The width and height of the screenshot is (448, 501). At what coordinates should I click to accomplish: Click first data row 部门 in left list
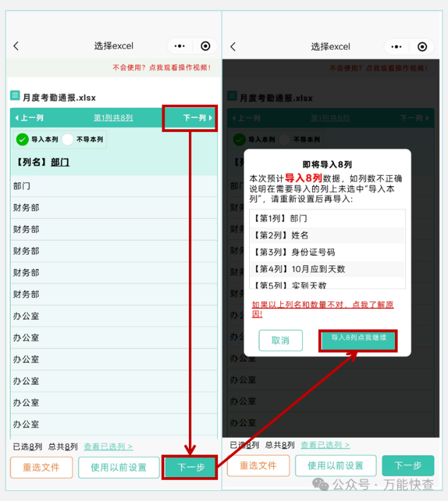click(114, 186)
